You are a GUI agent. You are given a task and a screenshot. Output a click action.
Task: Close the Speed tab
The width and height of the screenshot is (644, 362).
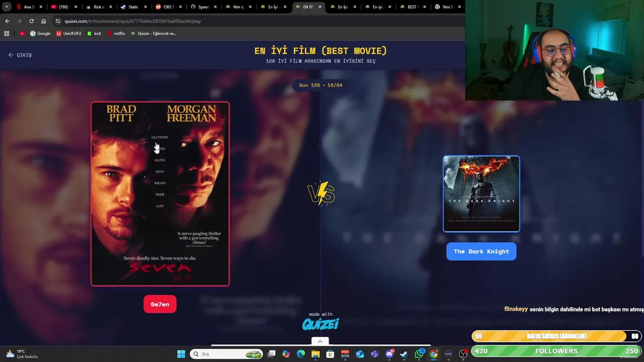point(215,7)
